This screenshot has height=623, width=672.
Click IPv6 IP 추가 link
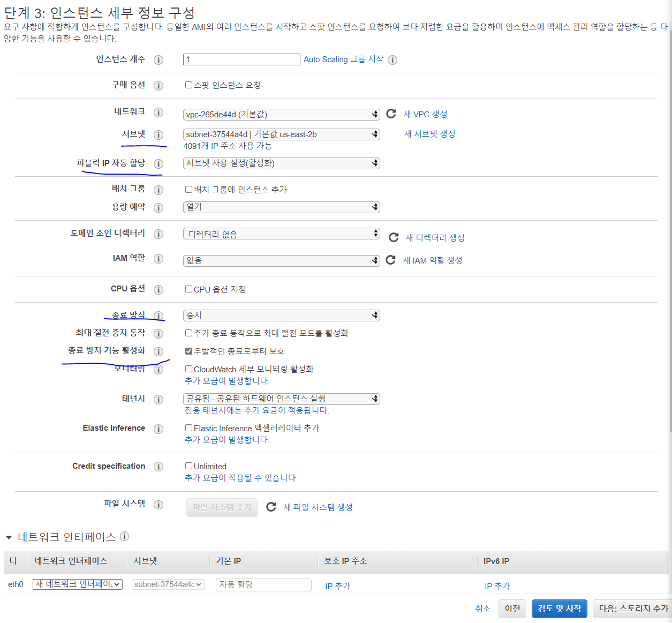pyautogui.click(x=497, y=586)
